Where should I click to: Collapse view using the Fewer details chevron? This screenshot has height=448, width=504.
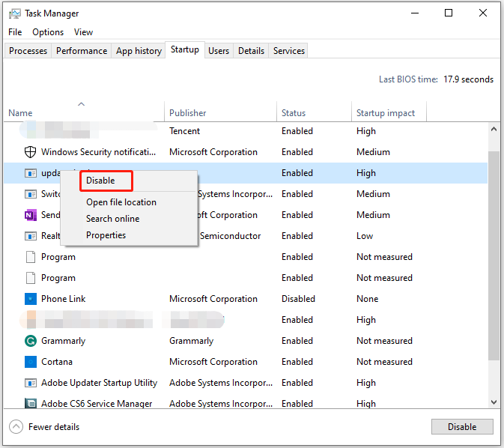pyautogui.click(x=16, y=427)
